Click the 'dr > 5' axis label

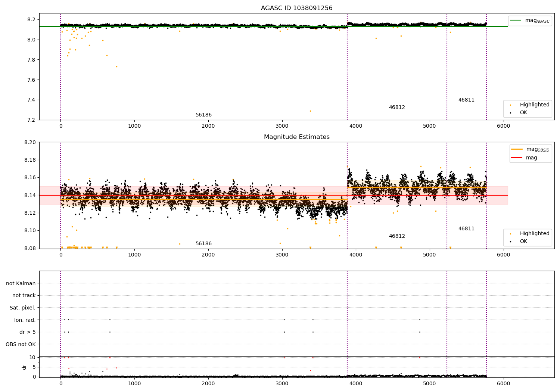[x=28, y=332]
